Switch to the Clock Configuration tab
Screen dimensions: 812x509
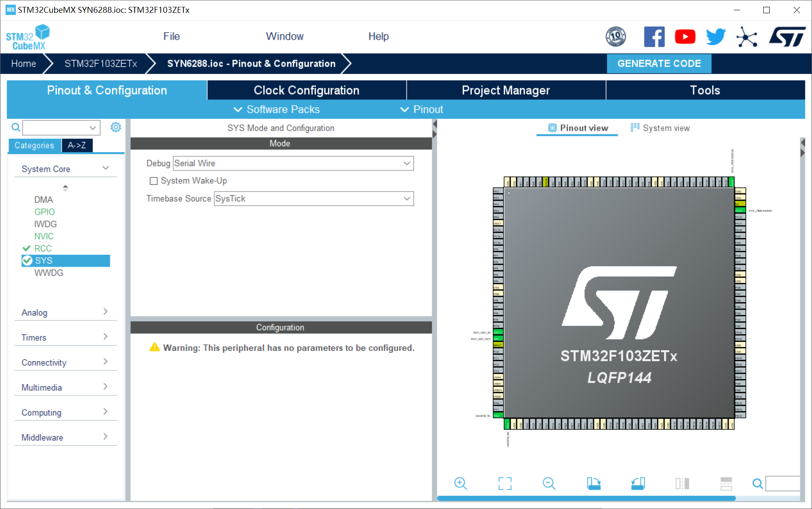(x=306, y=90)
